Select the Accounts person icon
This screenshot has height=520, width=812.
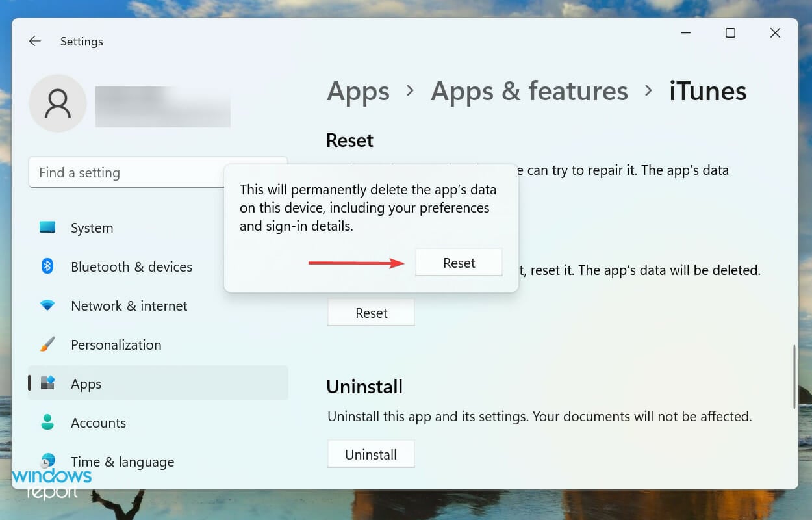click(x=47, y=422)
